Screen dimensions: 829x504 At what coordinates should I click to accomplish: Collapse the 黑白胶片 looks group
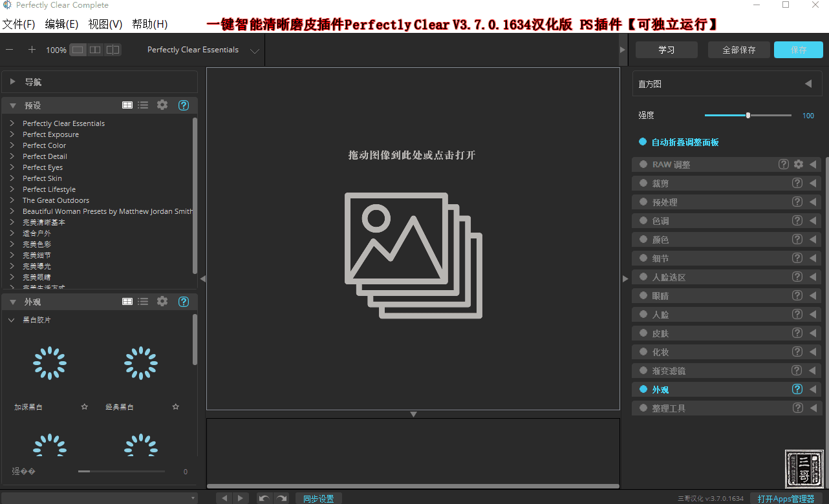(12, 319)
